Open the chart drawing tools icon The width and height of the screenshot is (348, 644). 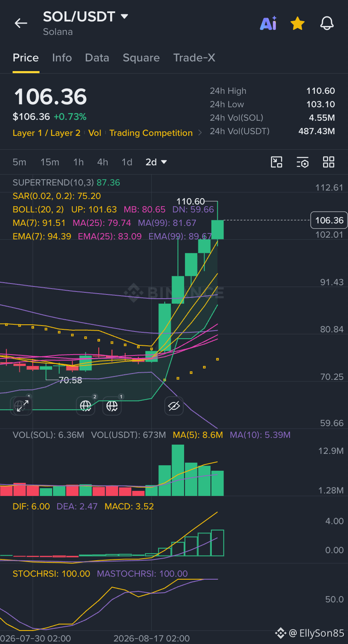277,162
